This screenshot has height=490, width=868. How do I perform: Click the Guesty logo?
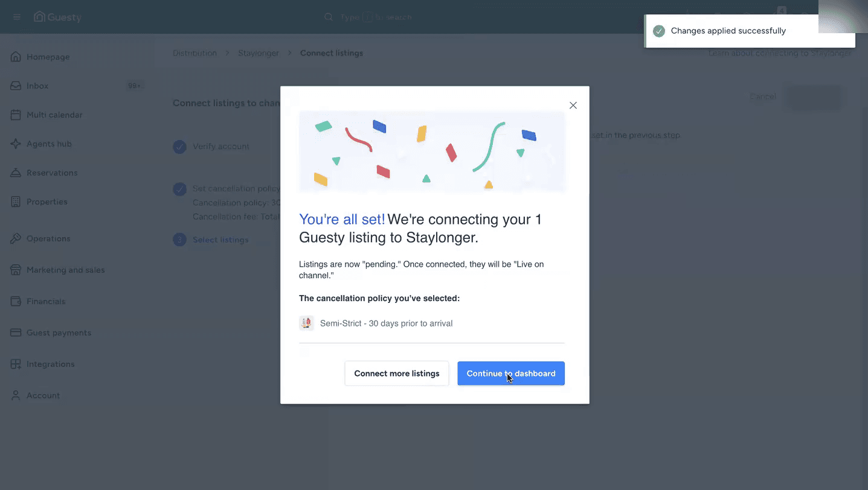click(57, 17)
